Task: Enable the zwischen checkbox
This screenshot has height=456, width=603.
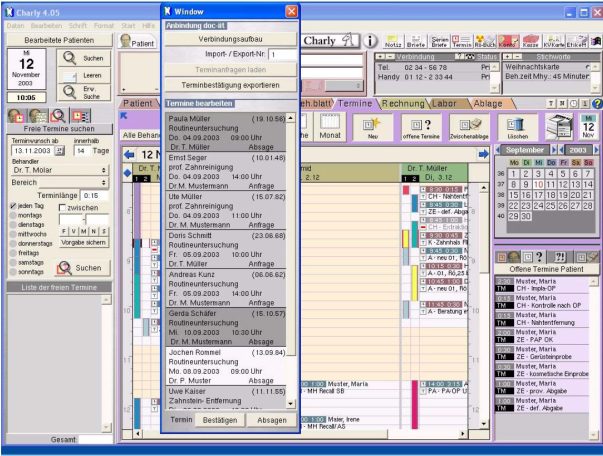Action: 62,208
